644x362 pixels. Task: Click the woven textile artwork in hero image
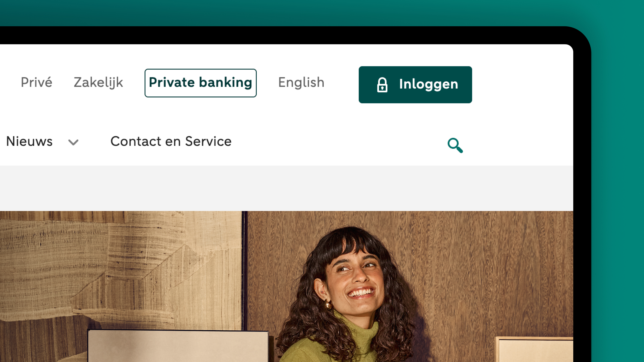click(x=120, y=270)
